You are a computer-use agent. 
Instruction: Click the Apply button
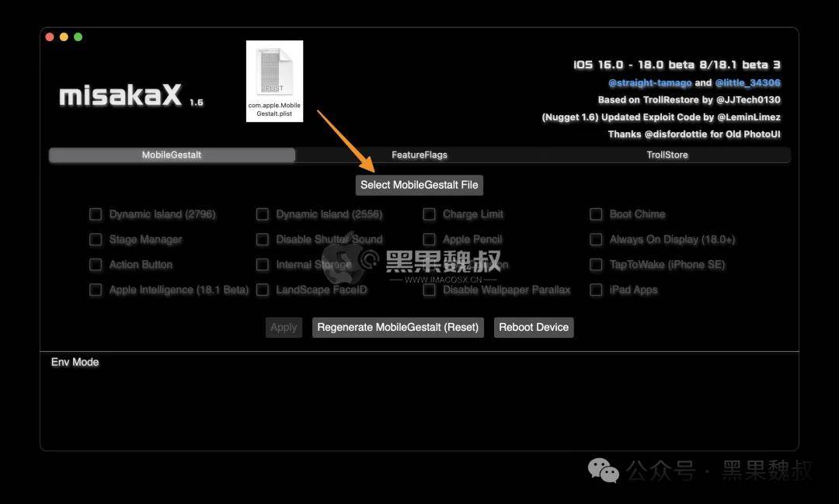point(284,328)
